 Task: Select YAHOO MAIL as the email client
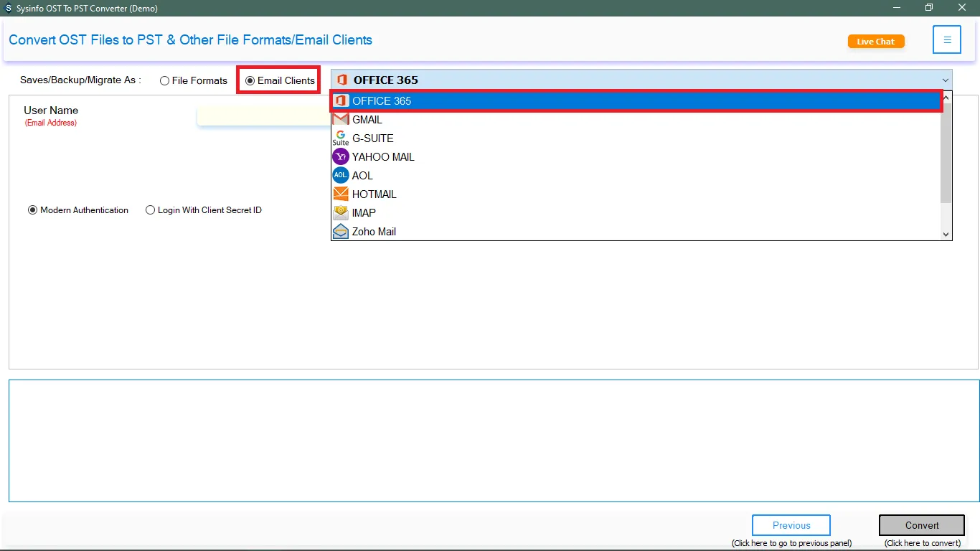pyautogui.click(x=636, y=157)
